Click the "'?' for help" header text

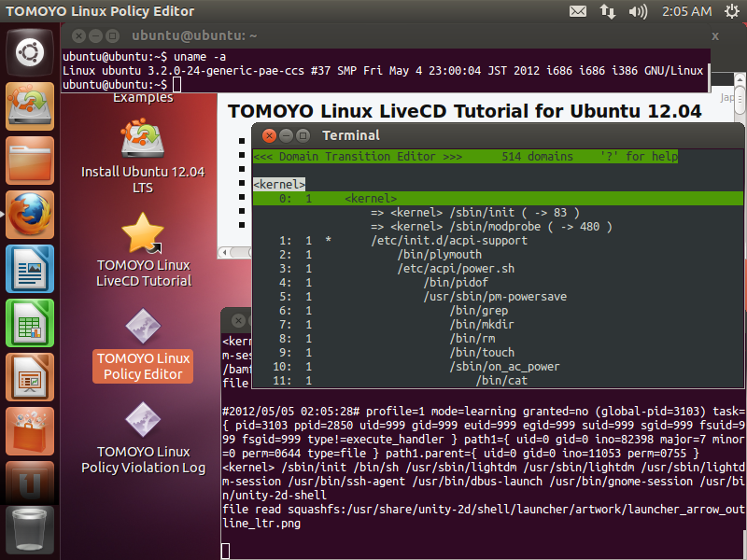(639, 157)
